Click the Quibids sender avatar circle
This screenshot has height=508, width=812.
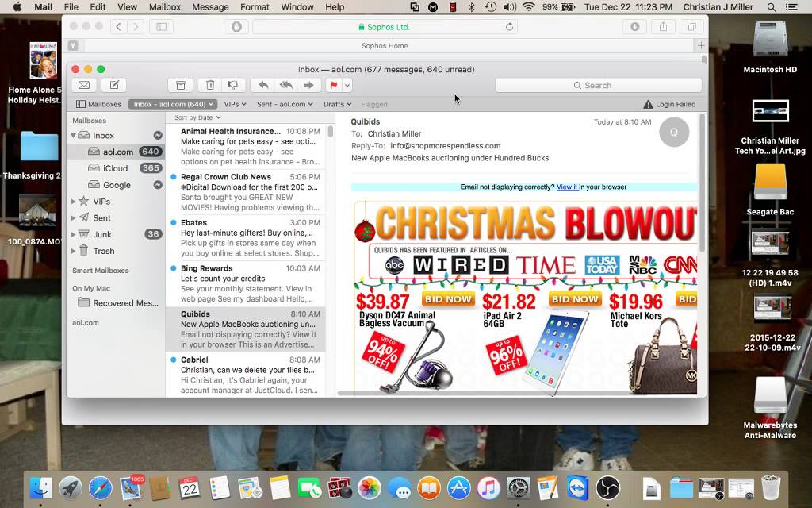point(674,132)
